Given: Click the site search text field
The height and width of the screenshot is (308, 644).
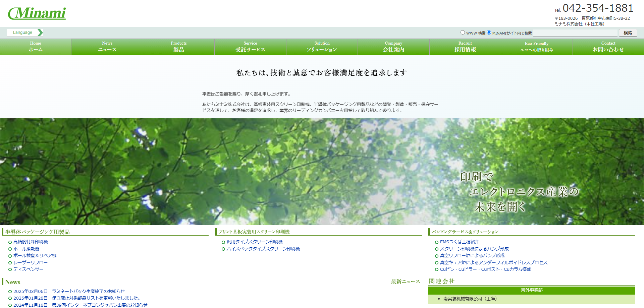Looking at the screenshot, I should point(575,33).
